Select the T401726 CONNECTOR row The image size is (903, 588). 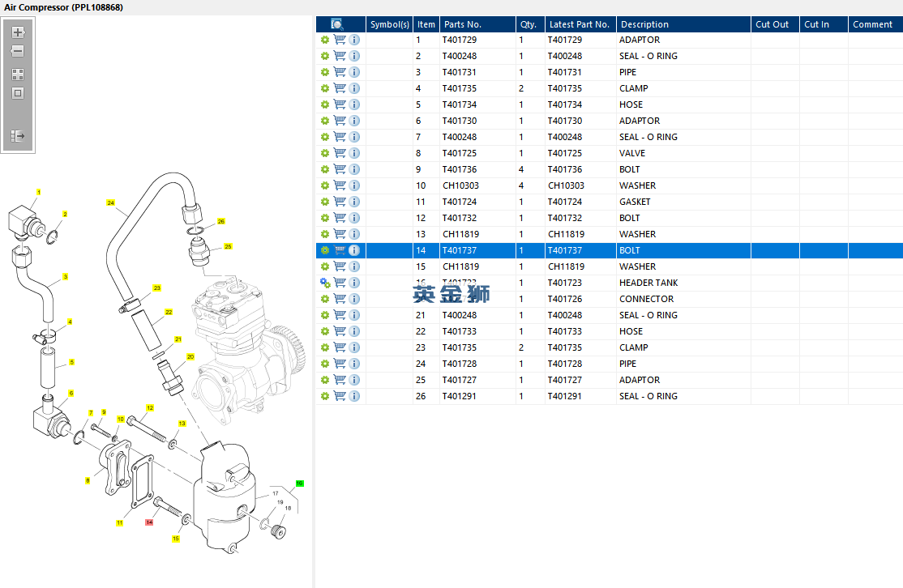[610, 299]
